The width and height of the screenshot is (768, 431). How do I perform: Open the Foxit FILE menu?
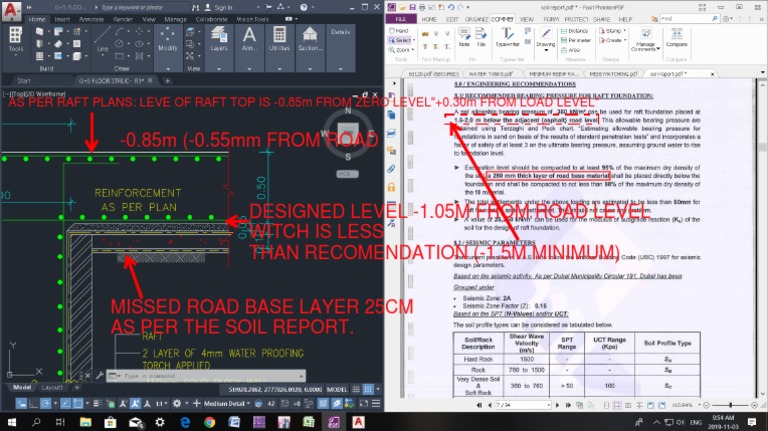tap(401, 19)
